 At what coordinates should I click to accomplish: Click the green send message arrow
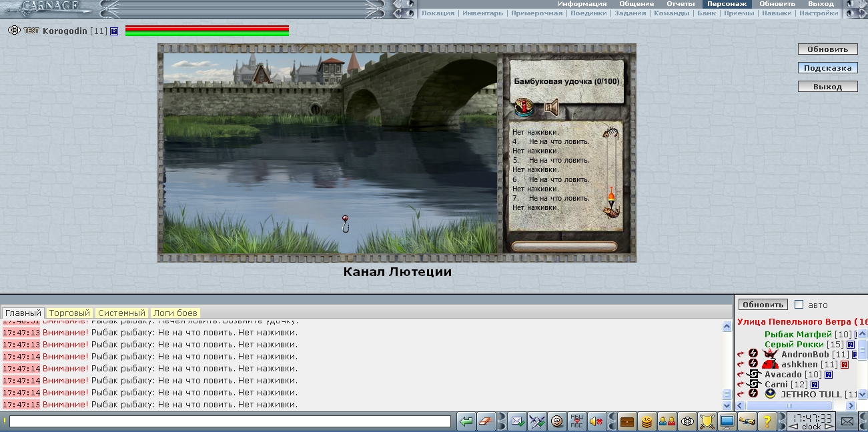[x=466, y=421]
